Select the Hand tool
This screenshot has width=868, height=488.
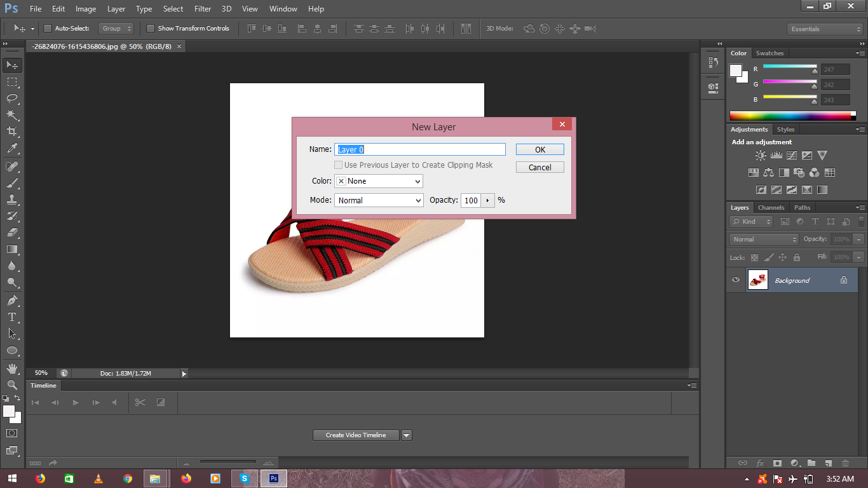point(12,369)
